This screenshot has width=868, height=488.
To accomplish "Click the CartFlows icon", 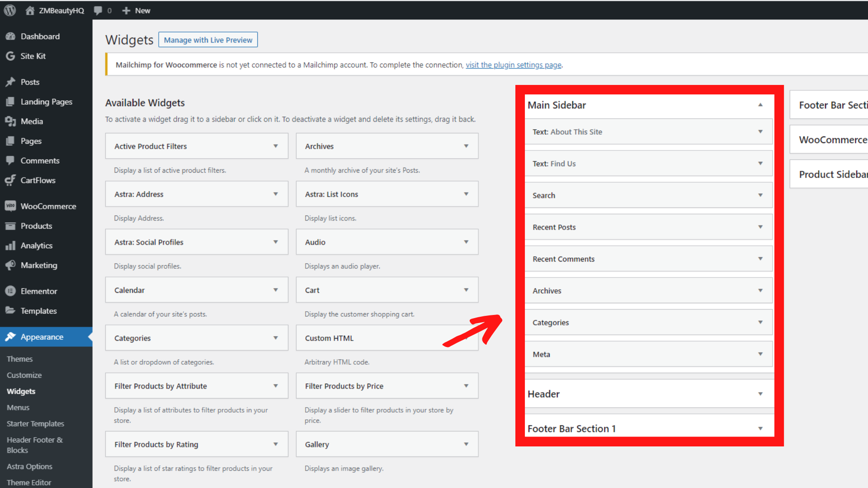I will pos(10,180).
